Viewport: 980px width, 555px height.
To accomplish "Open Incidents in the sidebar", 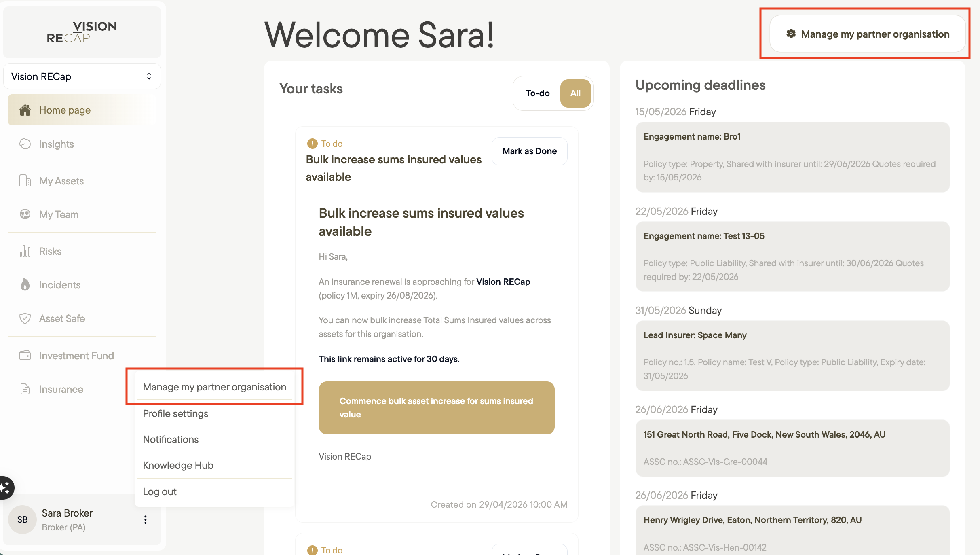I will point(82,285).
